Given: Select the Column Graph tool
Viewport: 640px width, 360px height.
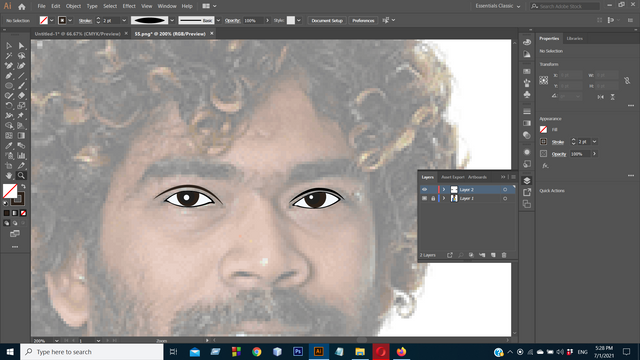Looking at the screenshot, I should coord(21,156).
